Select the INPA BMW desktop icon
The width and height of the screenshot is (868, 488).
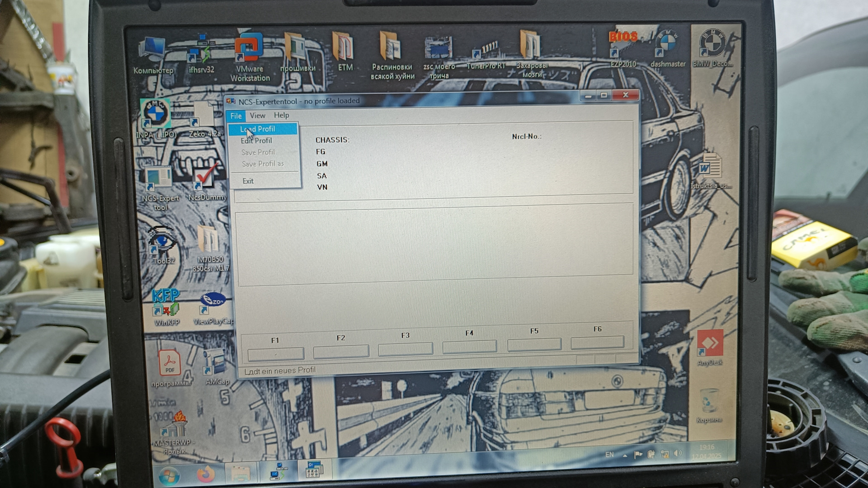156,118
